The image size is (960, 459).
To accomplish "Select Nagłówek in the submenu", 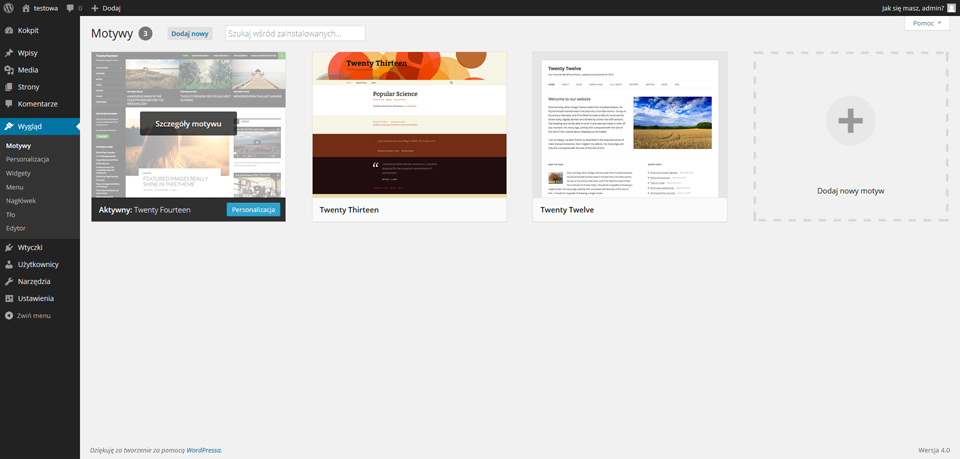I will pos(21,201).
